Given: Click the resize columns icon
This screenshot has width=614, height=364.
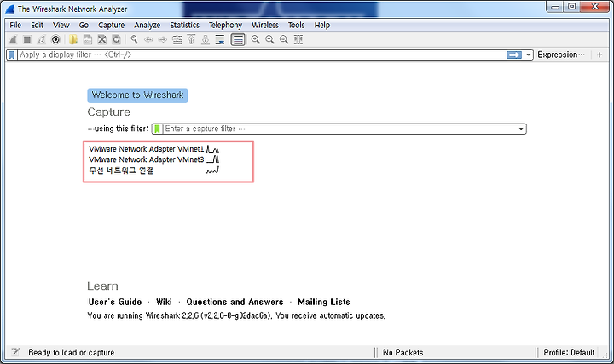Looking at the screenshot, I should [298, 39].
